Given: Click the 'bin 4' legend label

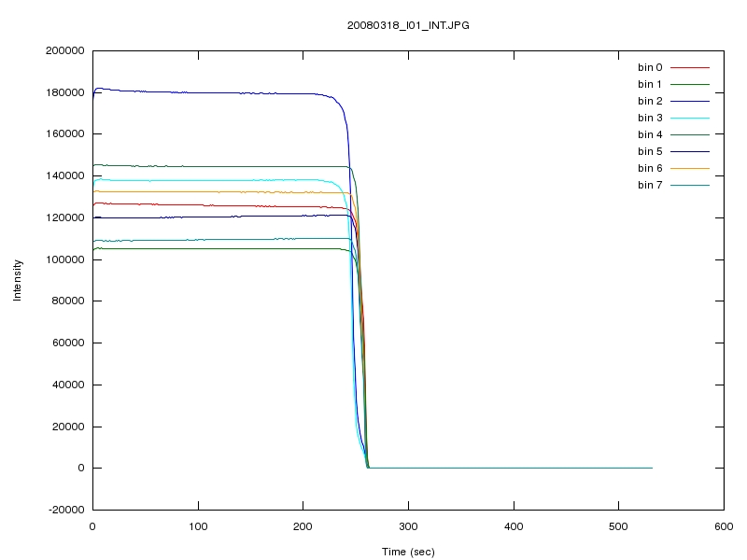Looking at the screenshot, I should tap(650, 134).
